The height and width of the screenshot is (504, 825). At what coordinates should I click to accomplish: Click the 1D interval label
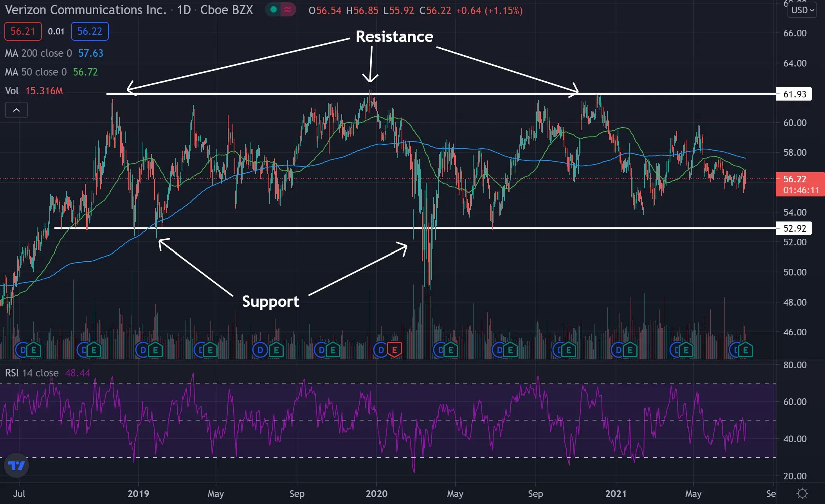184,10
